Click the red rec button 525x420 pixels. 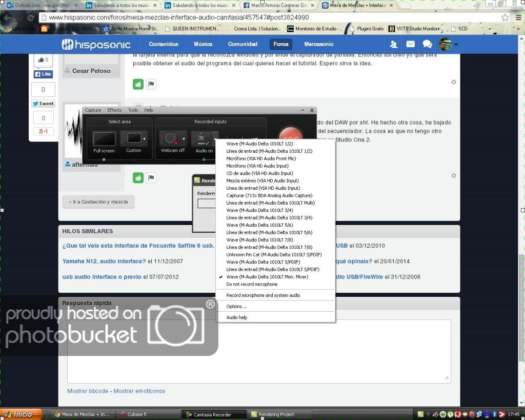[291, 134]
